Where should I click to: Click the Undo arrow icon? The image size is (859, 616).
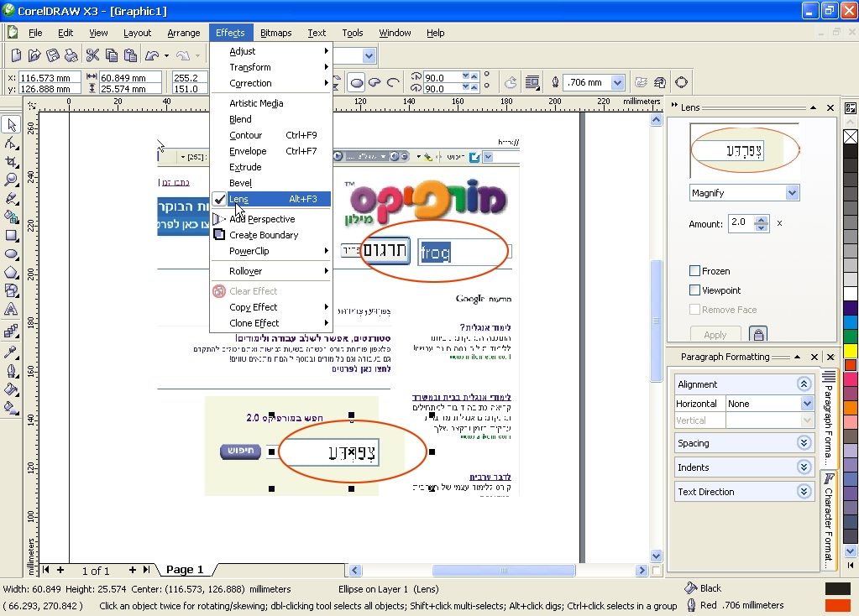pyautogui.click(x=152, y=55)
